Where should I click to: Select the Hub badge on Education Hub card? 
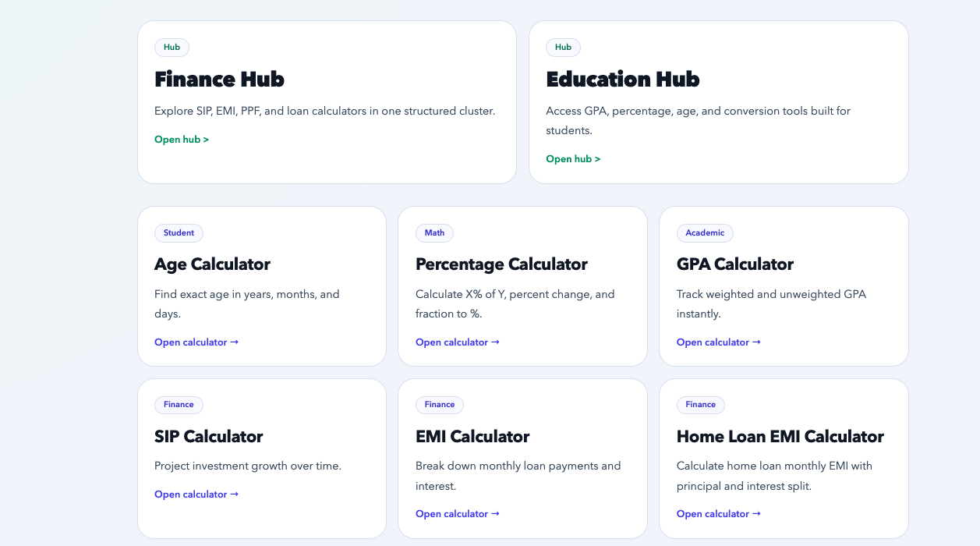(x=563, y=48)
